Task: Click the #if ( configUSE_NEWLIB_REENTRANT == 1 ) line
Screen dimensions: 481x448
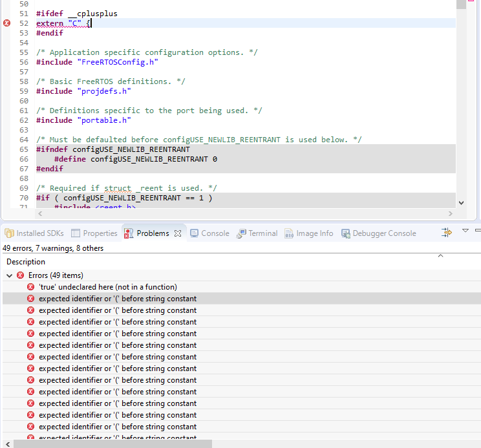Action: (124, 198)
